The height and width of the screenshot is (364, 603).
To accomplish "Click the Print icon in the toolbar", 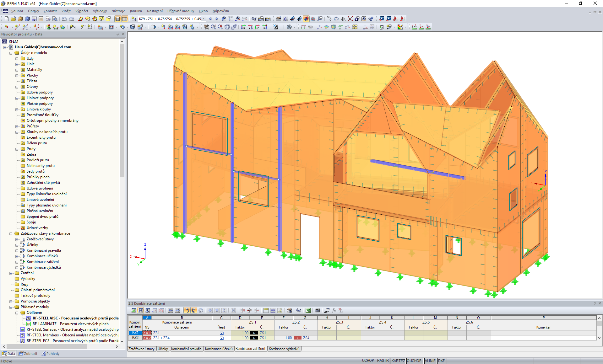I will (48, 19).
